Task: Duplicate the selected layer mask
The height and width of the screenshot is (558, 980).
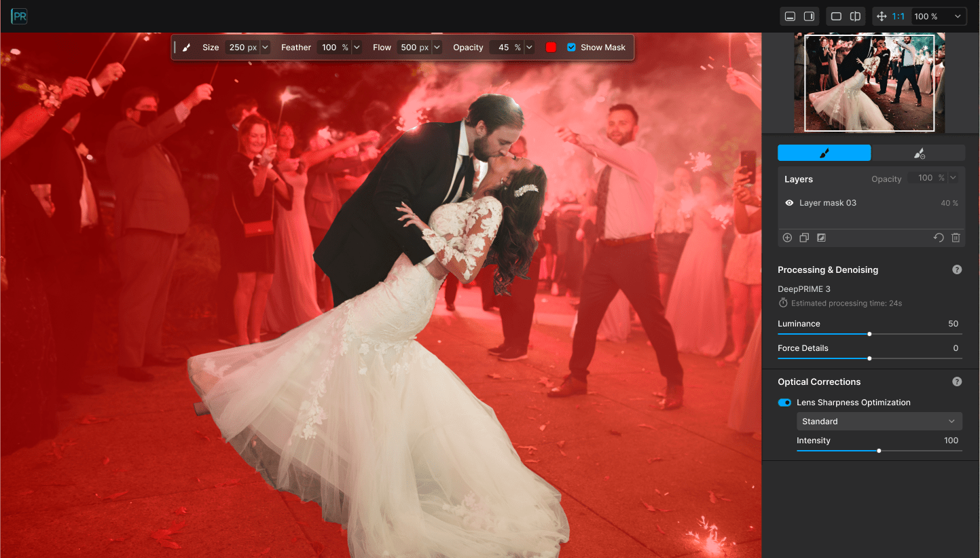Action: pyautogui.click(x=804, y=238)
